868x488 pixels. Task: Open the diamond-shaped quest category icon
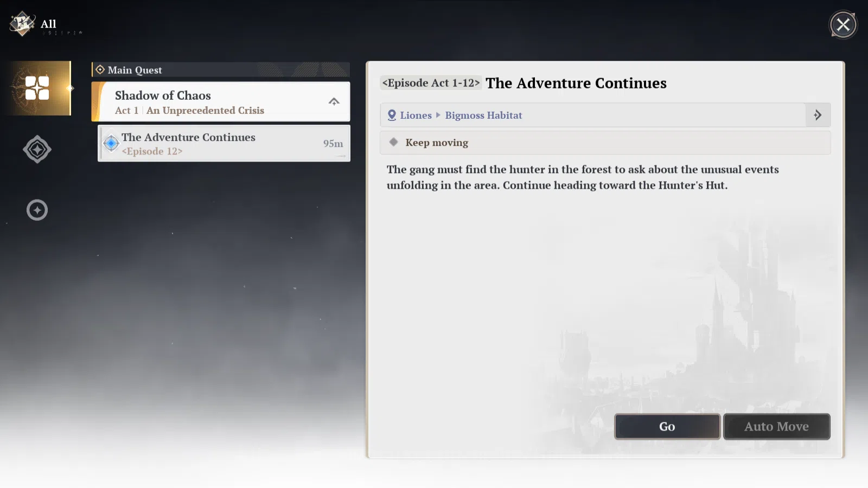pos(37,149)
